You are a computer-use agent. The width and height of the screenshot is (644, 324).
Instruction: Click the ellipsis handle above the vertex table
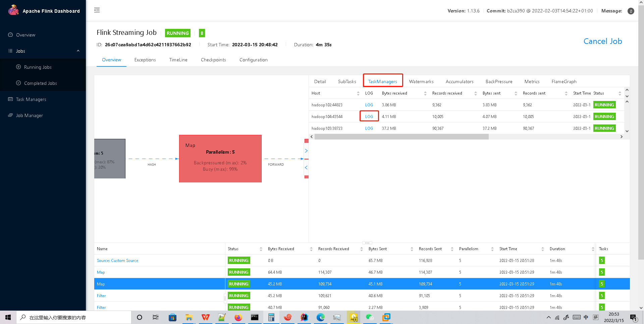point(367,242)
